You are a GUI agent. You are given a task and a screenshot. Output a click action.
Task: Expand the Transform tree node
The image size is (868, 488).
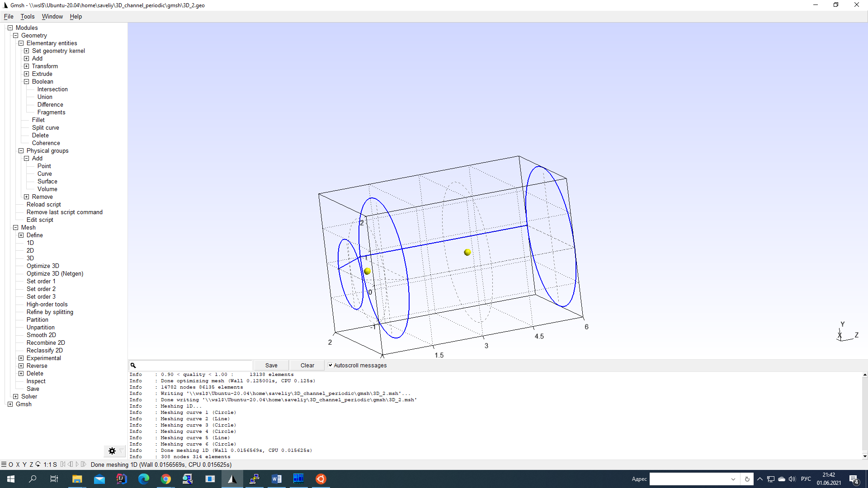click(27, 66)
